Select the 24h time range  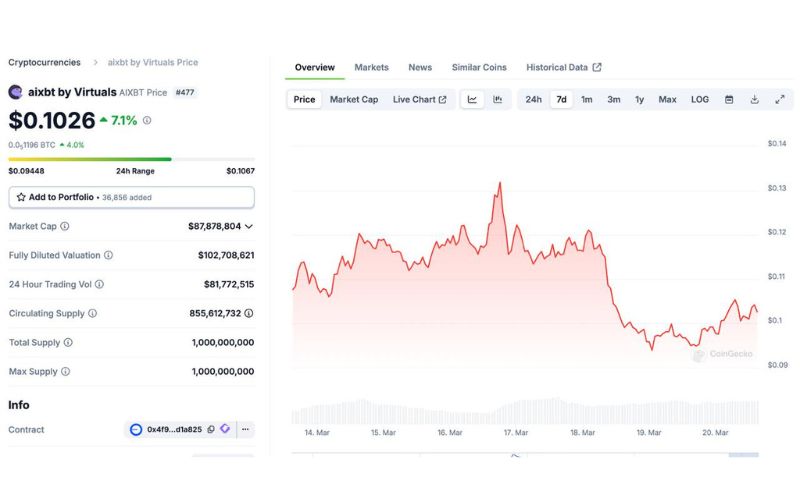(534, 99)
